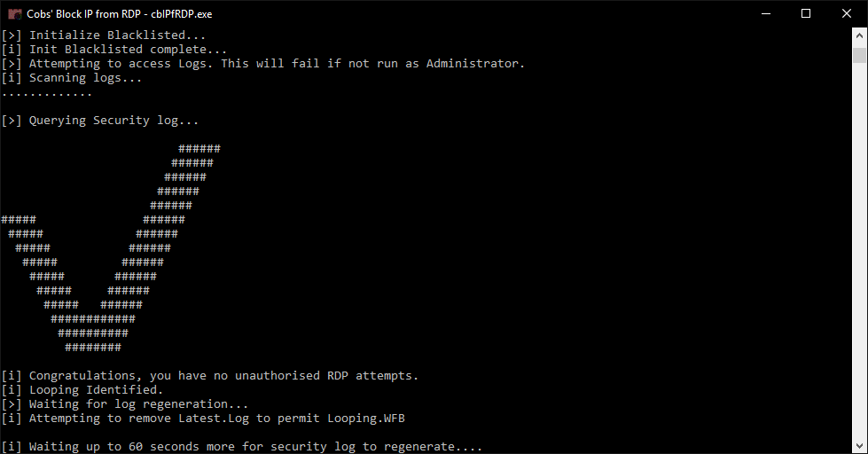Click the 'Attempting to access Logs' line
Screen dimensions: 868x454
pos(263,64)
